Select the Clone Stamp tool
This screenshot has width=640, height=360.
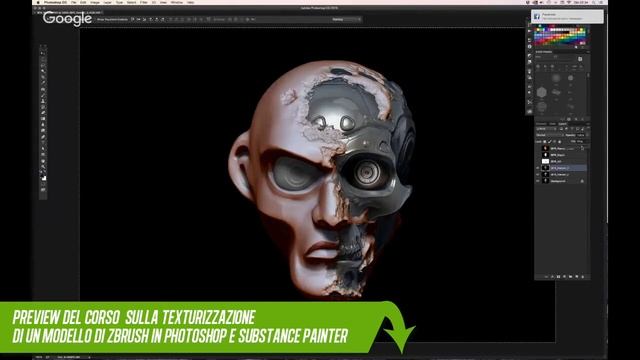pos(43,100)
